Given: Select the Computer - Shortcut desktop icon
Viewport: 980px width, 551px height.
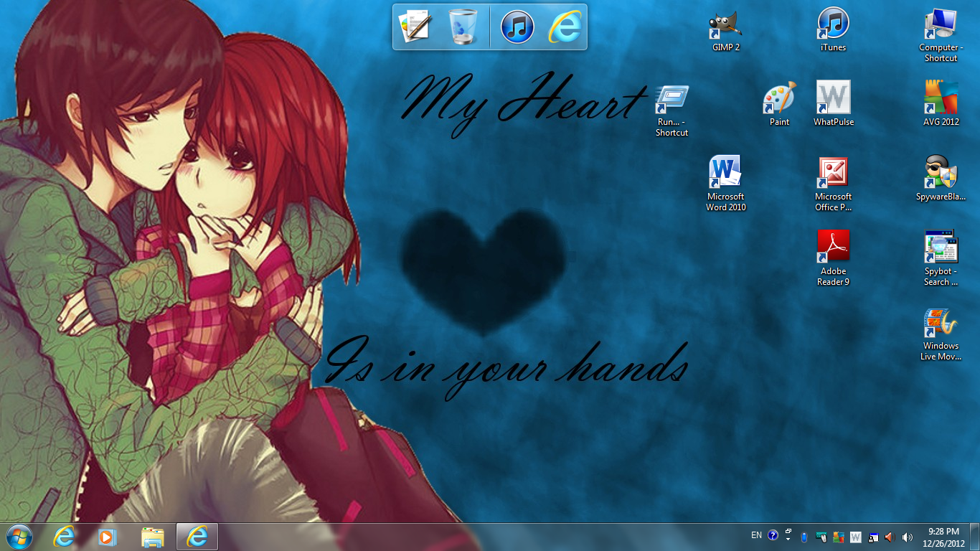Looking at the screenshot, I should (941, 35).
